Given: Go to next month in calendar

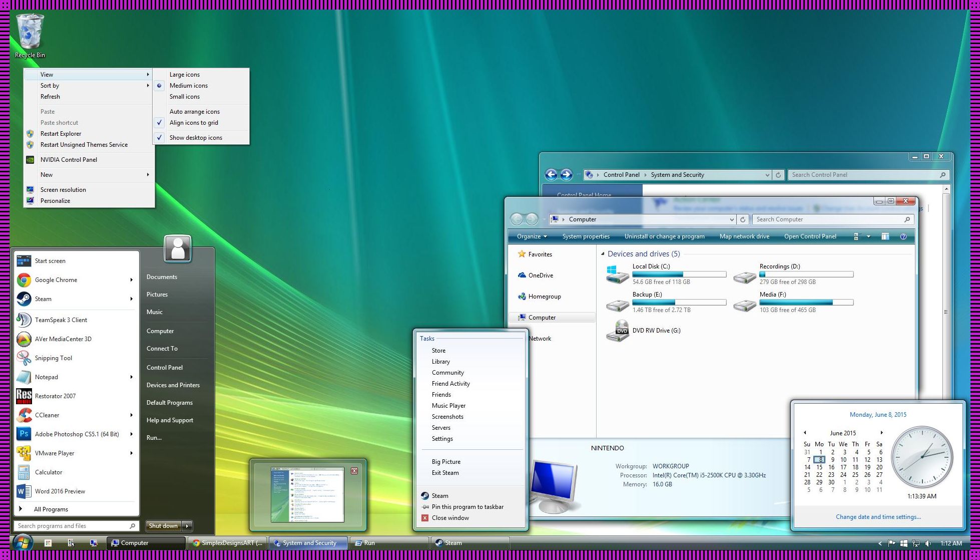Looking at the screenshot, I should tap(881, 433).
